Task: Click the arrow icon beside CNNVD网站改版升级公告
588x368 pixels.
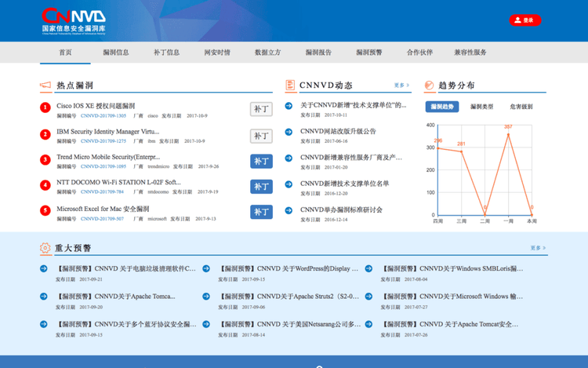Action: 289,131
